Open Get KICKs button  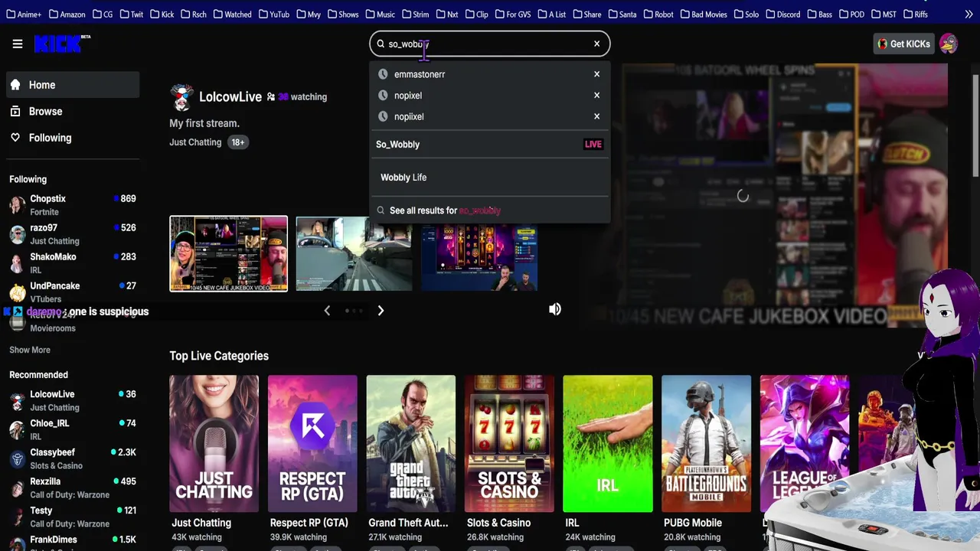903,44
